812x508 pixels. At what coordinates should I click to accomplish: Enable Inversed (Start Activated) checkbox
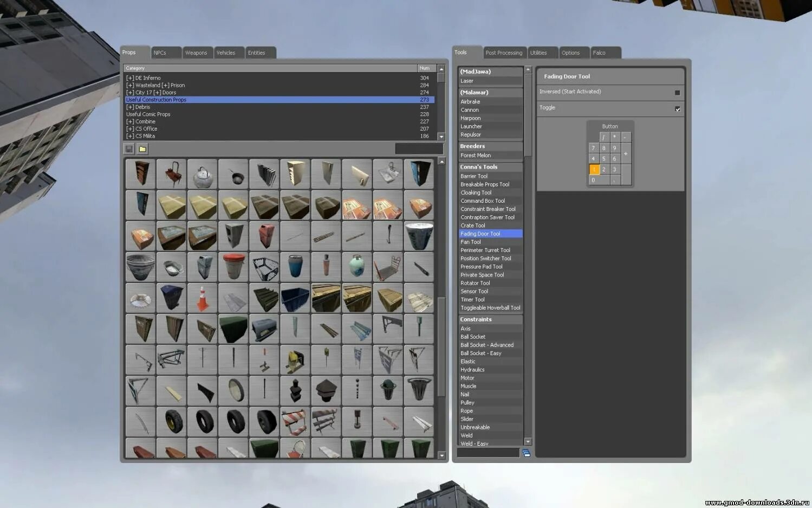pyautogui.click(x=677, y=93)
